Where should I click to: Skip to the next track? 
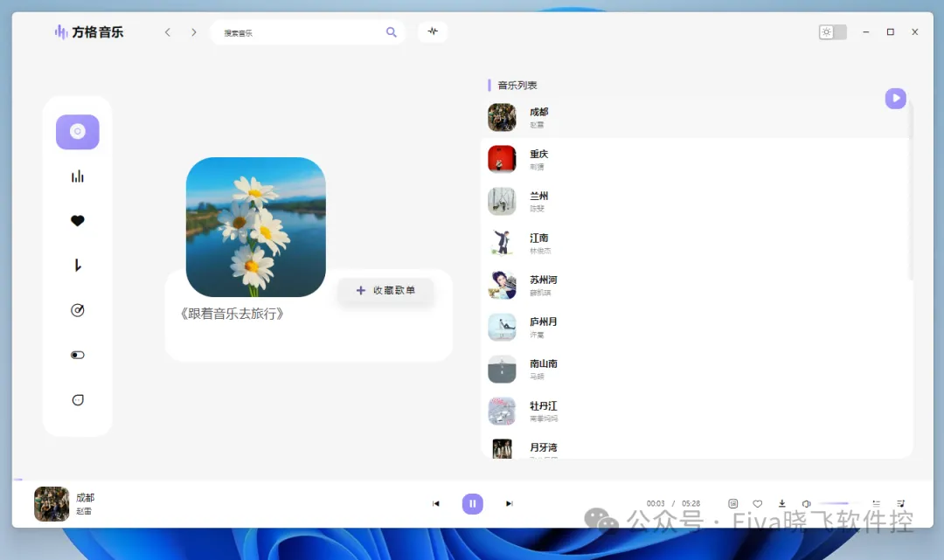pyautogui.click(x=510, y=503)
